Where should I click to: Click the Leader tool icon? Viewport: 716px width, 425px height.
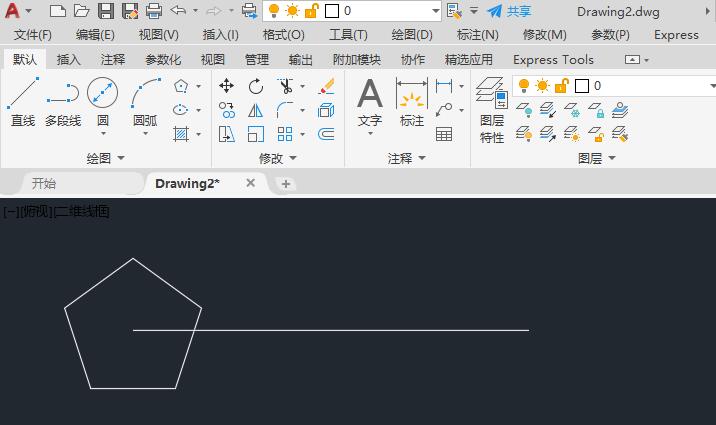(x=444, y=110)
